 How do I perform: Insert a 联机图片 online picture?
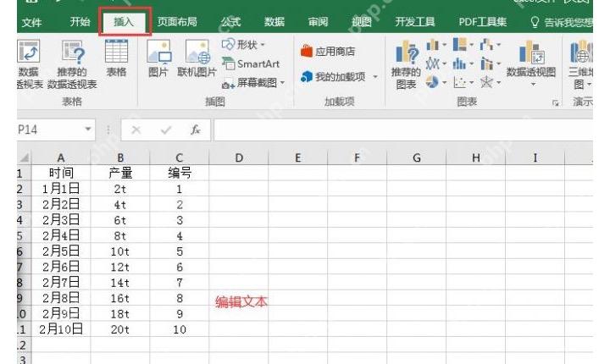[x=197, y=58]
